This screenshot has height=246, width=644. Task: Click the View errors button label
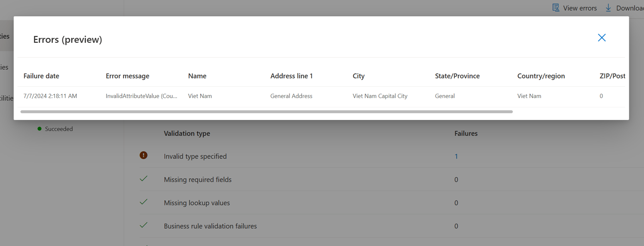(x=580, y=8)
